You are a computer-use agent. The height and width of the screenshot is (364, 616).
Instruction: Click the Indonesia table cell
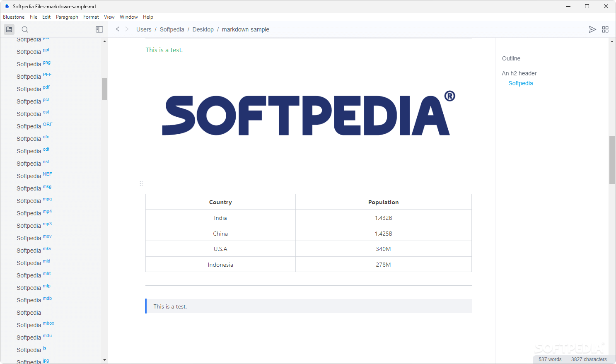tap(220, 265)
